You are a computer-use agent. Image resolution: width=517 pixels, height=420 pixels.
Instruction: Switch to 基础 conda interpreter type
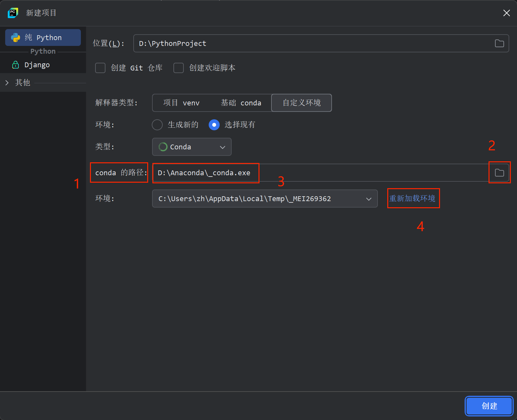click(x=241, y=103)
